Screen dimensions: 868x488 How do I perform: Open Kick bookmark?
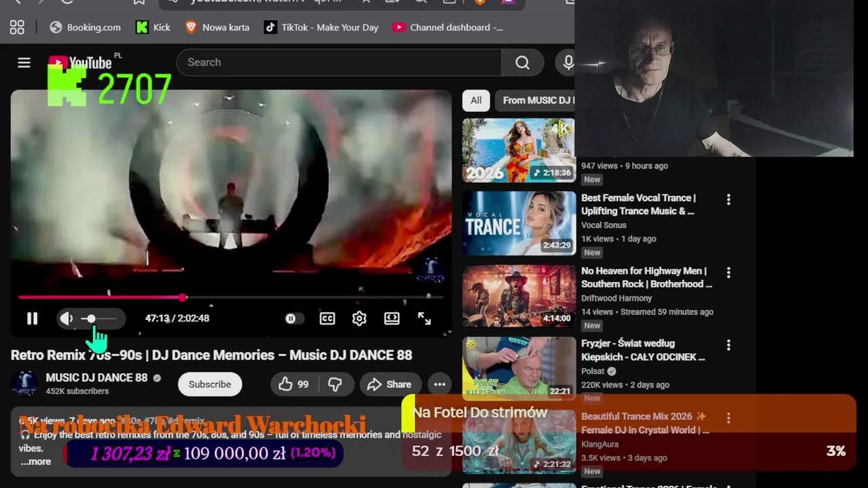[153, 27]
